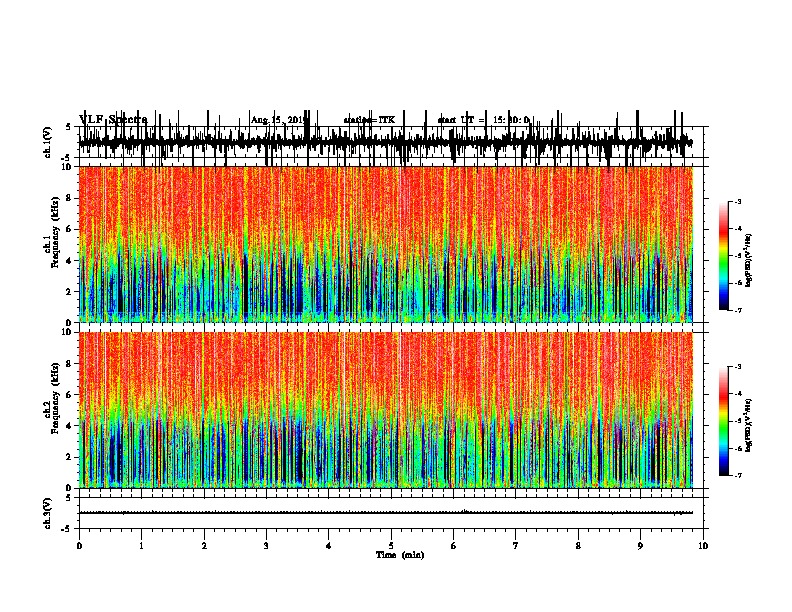The height and width of the screenshot is (612, 792).
Task: Click the flat ch.3 voltage waveform trace
Action: (386, 513)
